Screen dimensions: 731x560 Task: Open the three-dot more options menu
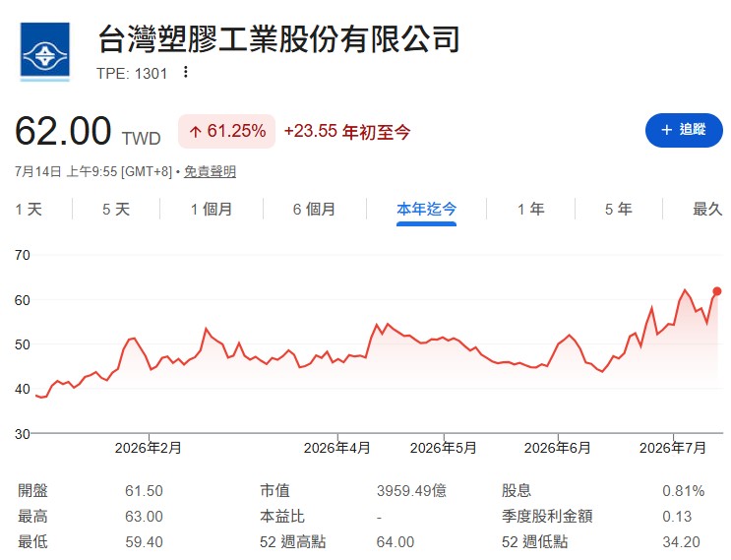click(x=186, y=72)
